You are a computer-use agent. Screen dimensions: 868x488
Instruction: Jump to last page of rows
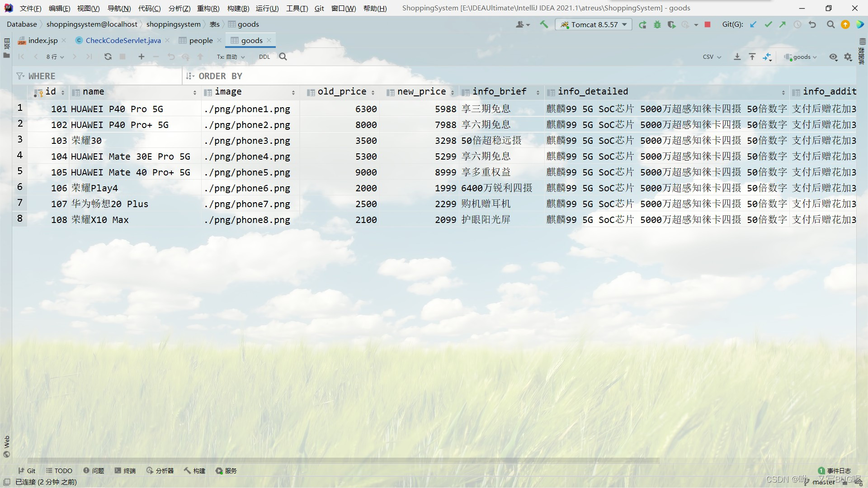pyautogui.click(x=89, y=57)
